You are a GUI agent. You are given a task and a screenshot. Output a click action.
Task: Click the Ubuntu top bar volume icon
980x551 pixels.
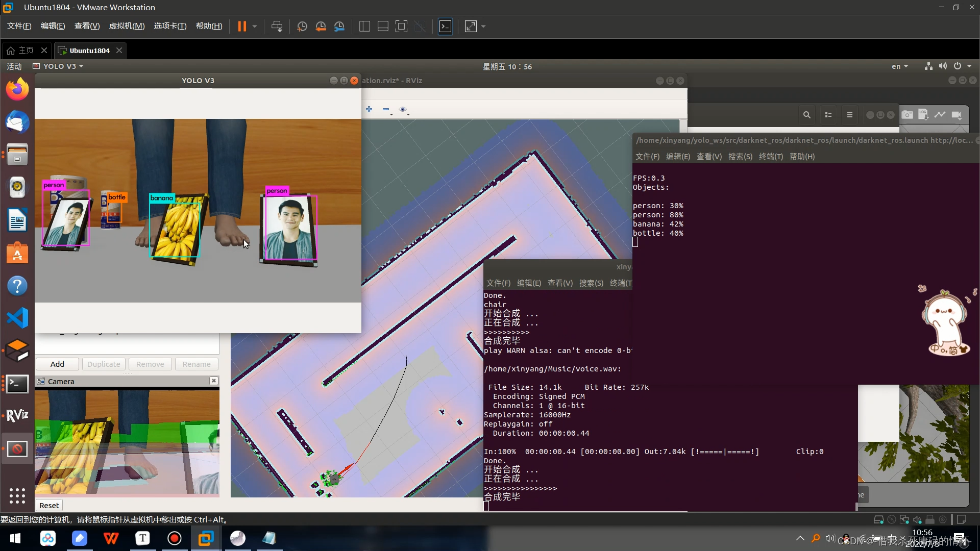(943, 66)
